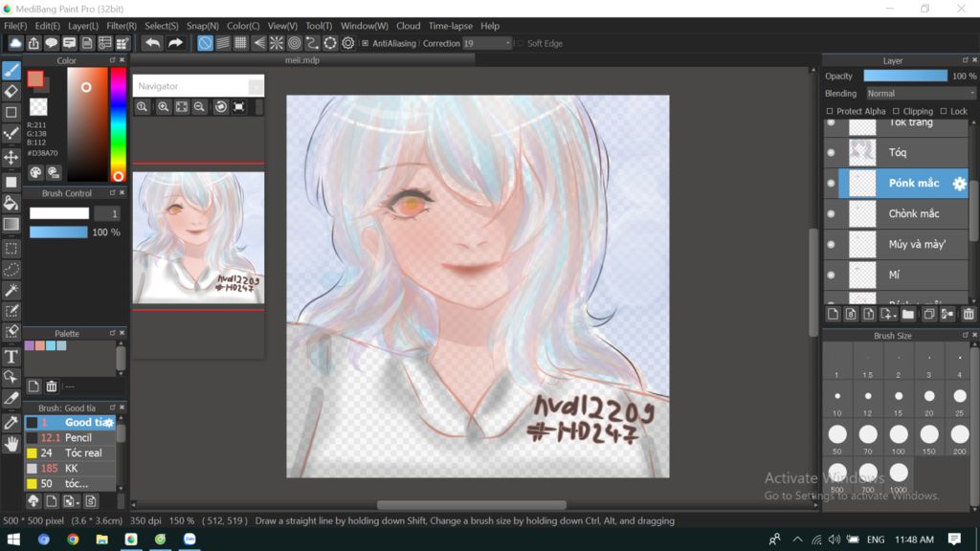Screen dimensions: 980x551
Task: Enable crisscross grid snap guide
Action: point(240,43)
